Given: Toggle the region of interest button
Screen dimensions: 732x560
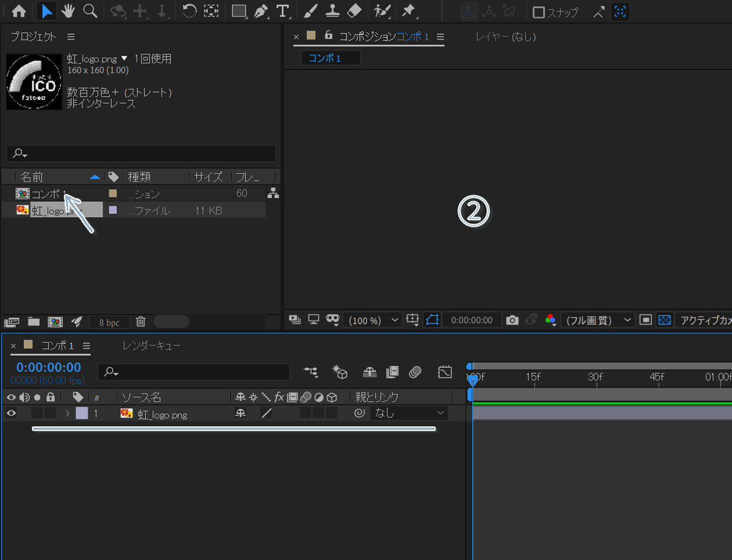Looking at the screenshot, I should tap(646, 320).
